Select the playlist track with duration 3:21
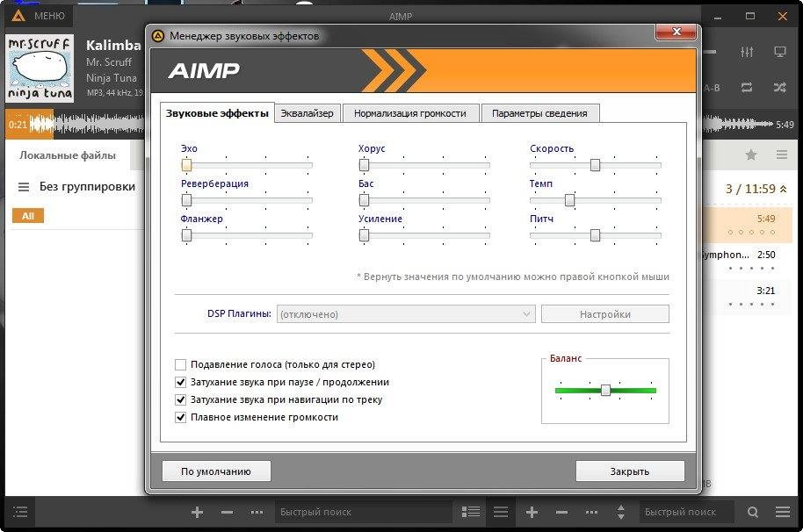 tap(748, 296)
